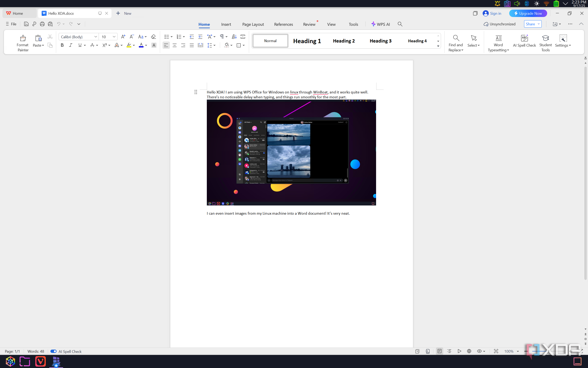Click the Increase Font Size icon

pos(123,37)
